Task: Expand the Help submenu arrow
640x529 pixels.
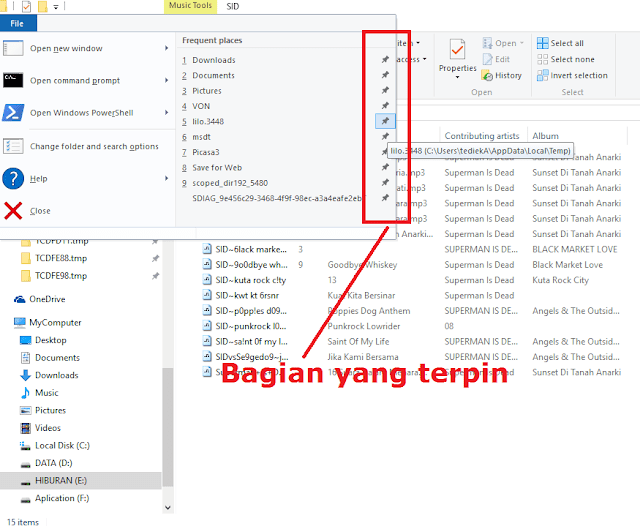Action: click(166, 178)
